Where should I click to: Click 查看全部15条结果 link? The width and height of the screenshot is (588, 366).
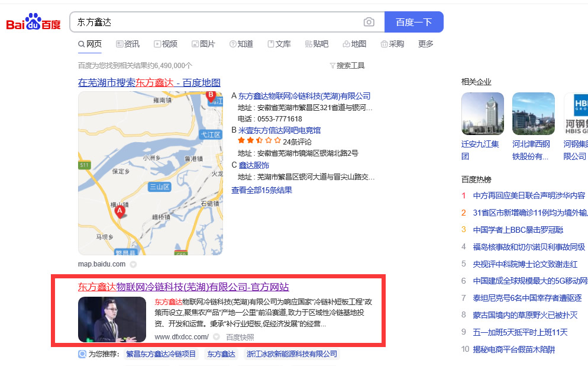click(261, 190)
